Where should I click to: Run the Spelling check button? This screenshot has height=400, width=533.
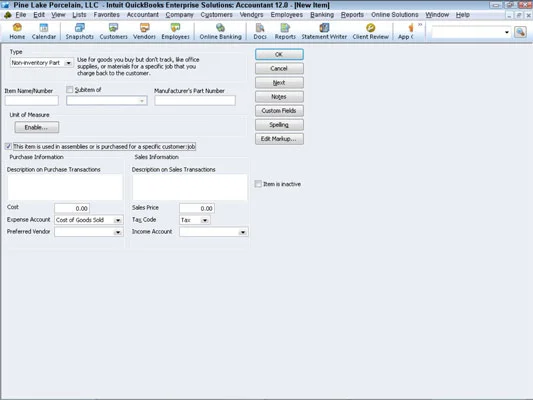(x=279, y=125)
